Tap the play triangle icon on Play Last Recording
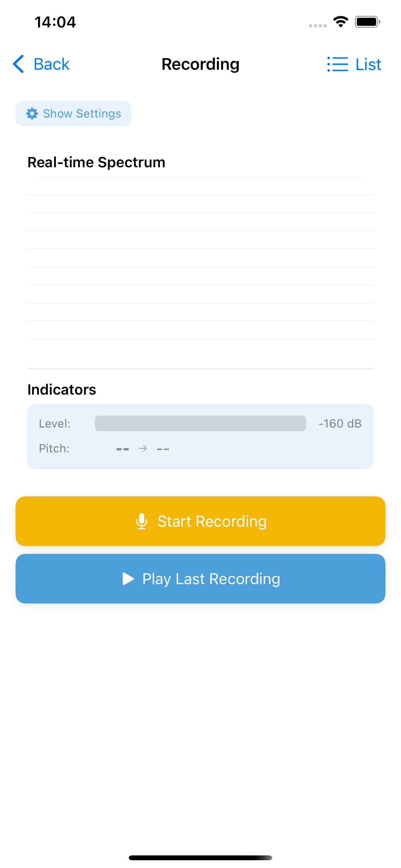Screen dimensions: 401x868 point(128,579)
